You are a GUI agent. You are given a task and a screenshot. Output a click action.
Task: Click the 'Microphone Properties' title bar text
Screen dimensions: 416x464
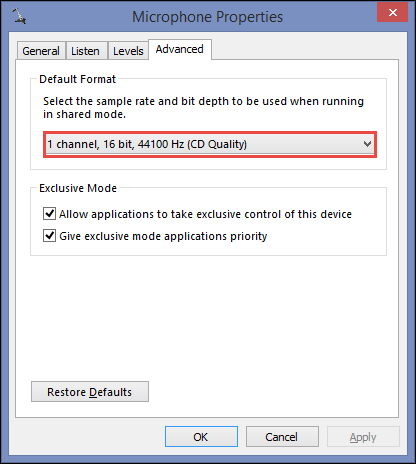click(207, 17)
